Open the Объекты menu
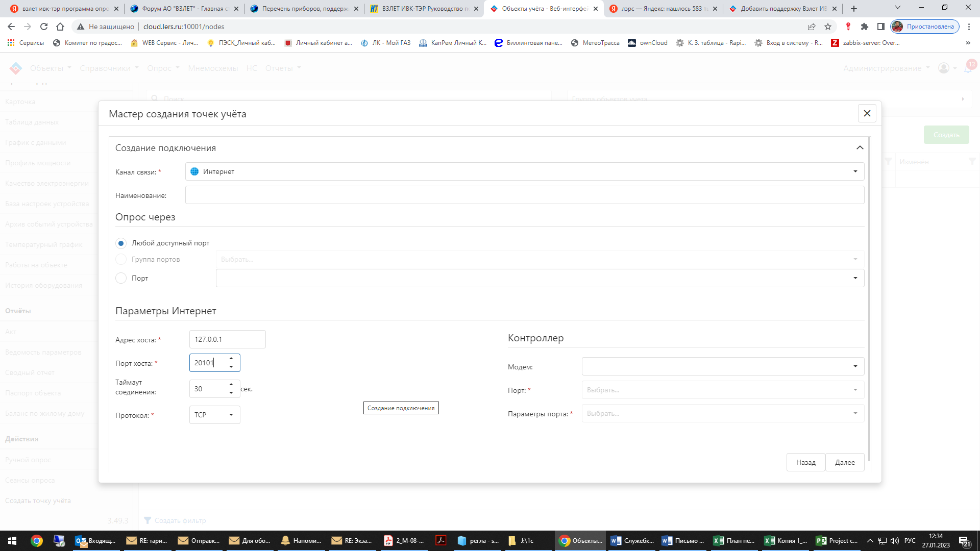 pyautogui.click(x=51, y=68)
